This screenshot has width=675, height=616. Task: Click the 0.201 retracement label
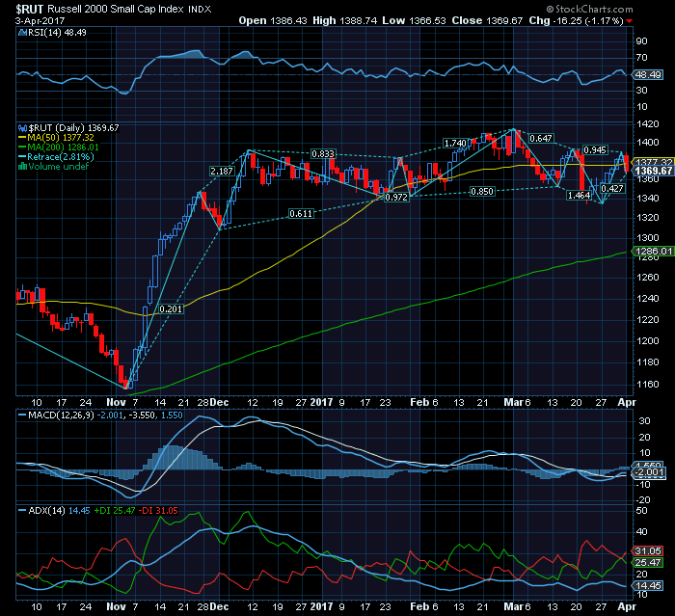[x=171, y=309]
